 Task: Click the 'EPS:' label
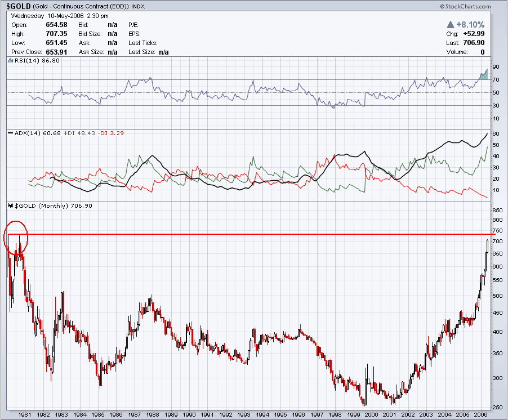pos(135,34)
